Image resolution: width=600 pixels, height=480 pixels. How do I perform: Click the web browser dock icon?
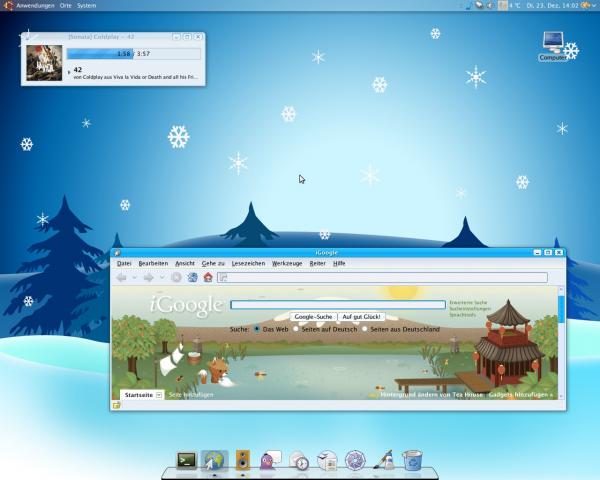click(x=214, y=460)
